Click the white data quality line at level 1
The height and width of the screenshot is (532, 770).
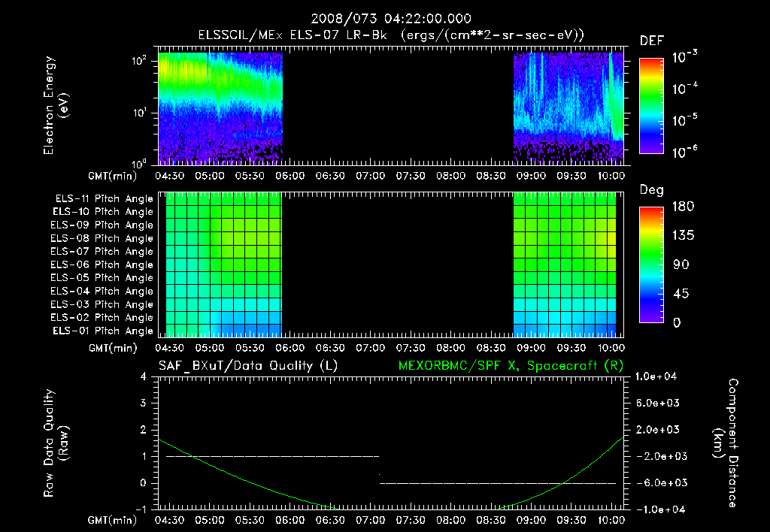pos(272,456)
